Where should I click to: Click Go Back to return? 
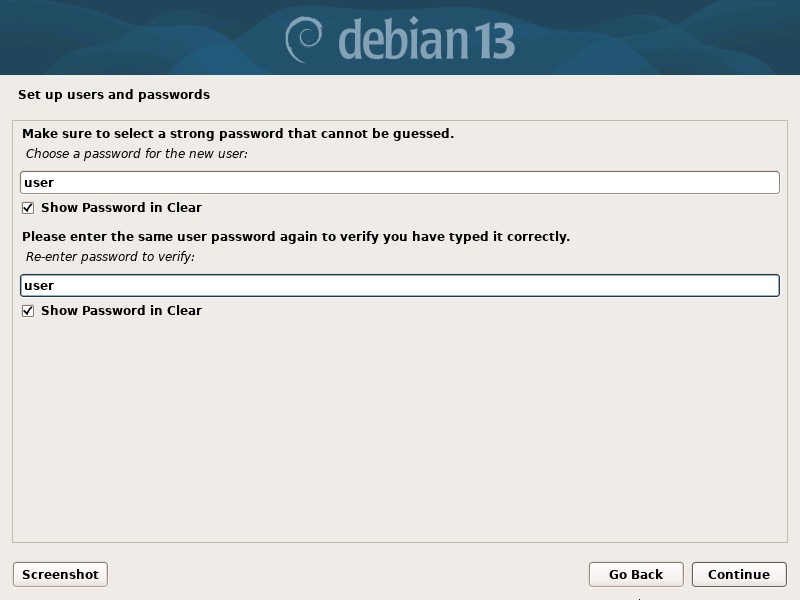pyautogui.click(x=636, y=574)
